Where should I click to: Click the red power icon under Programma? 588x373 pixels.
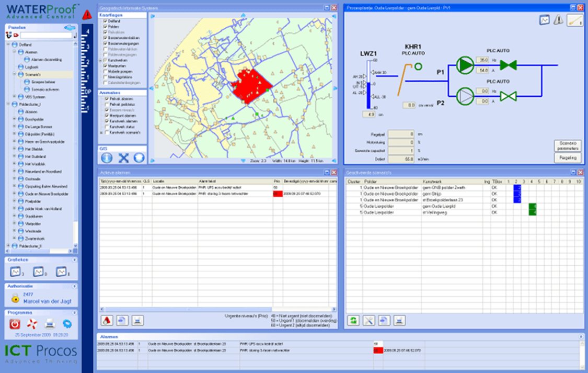tap(15, 323)
